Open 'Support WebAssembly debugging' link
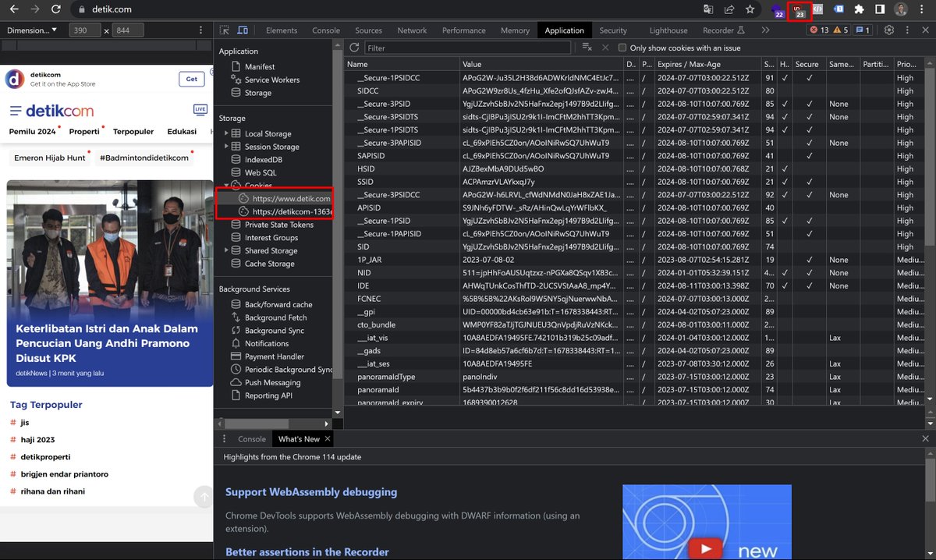The width and height of the screenshot is (936, 560). 311,492
